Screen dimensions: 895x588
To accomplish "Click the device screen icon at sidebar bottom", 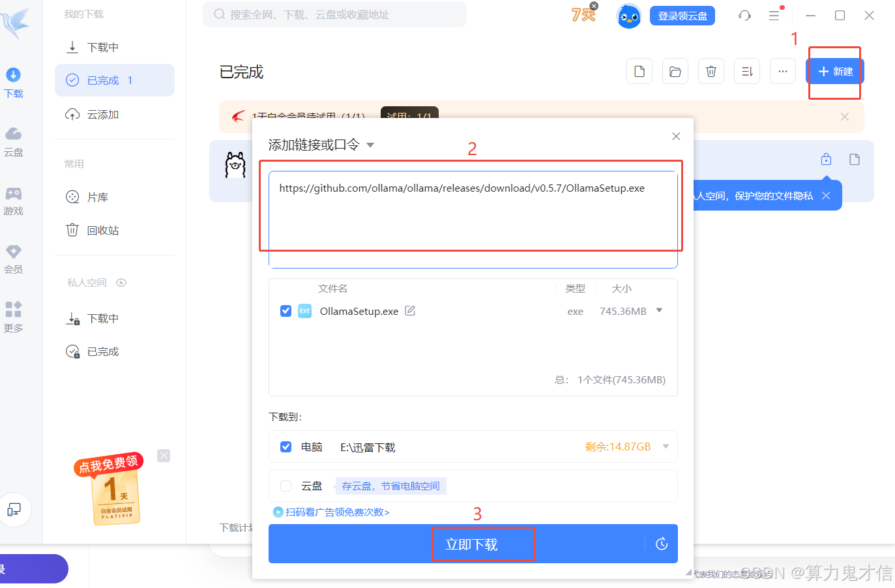I will pyautogui.click(x=14, y=510).
